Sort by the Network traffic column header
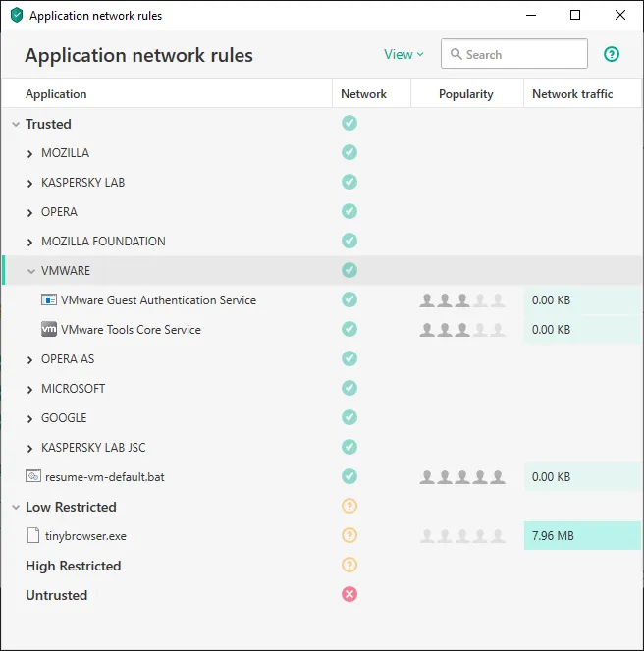Image resolution: width=644 pixels, height=651 pixels. tap(572, 94)
